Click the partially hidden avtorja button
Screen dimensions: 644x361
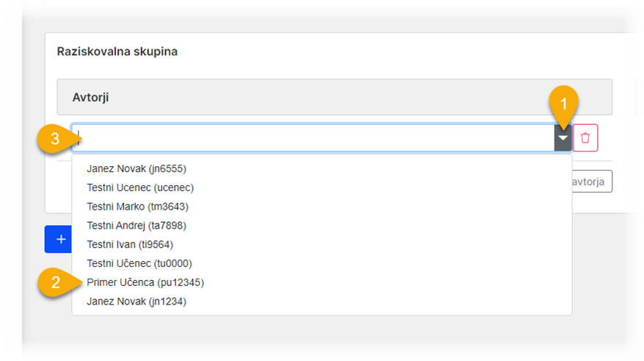(592, 182)
